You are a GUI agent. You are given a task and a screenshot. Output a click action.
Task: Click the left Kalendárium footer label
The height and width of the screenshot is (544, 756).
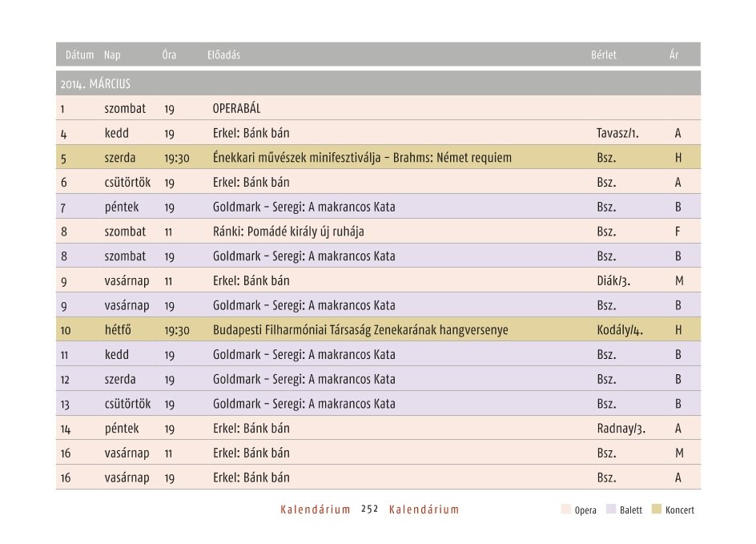(316, 510)
